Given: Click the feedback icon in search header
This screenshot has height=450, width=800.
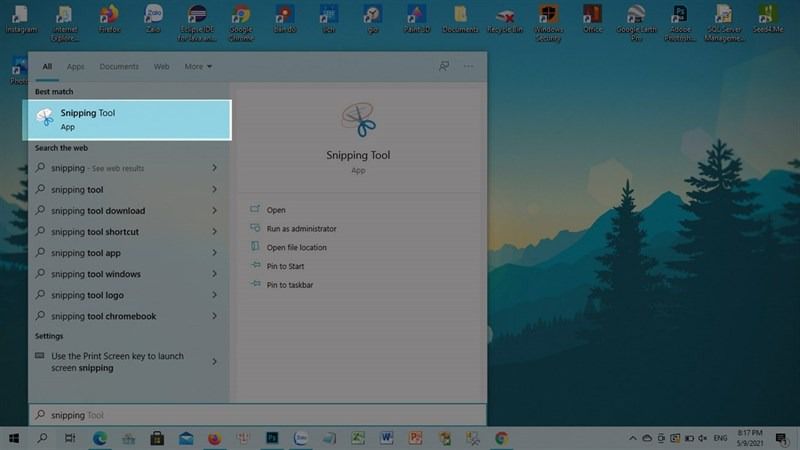Looking at the screenshot, I should (444, 66).
